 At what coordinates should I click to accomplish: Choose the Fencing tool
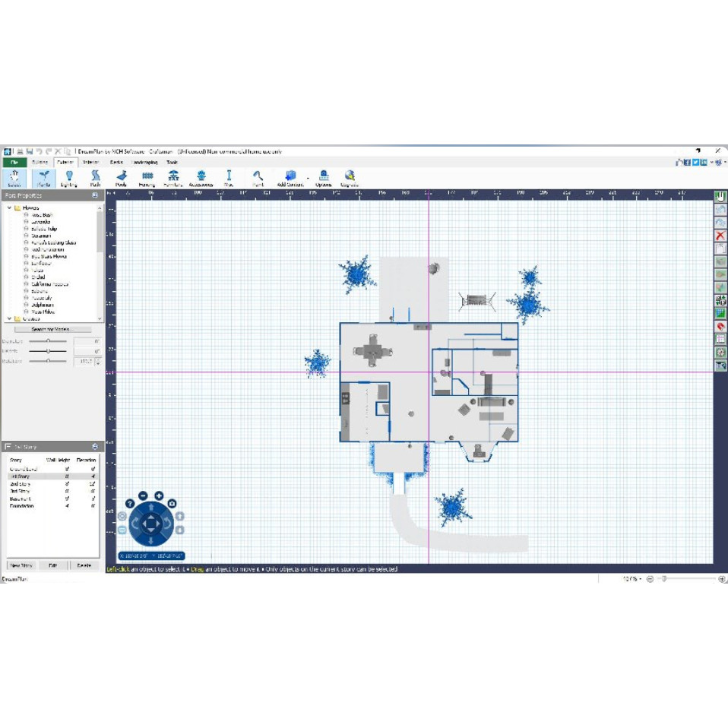tap(147, 179)
